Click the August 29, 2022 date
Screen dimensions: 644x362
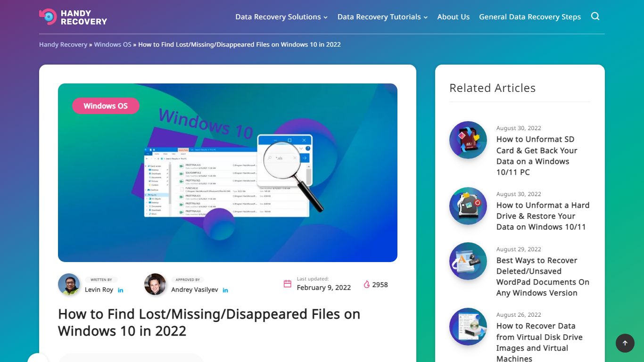(x=519, y=249)
